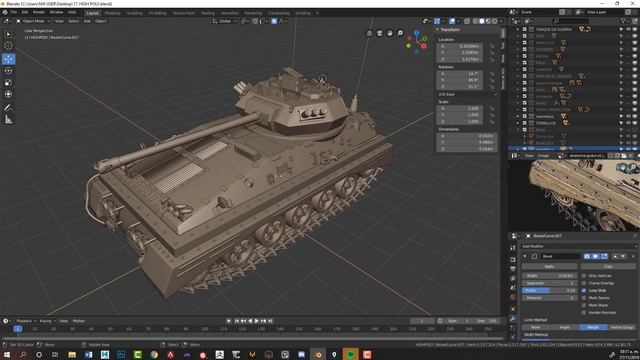Open the Window menu
This screenshot has width=640, height=360.
pyautogui.click(x=56, y=13)
